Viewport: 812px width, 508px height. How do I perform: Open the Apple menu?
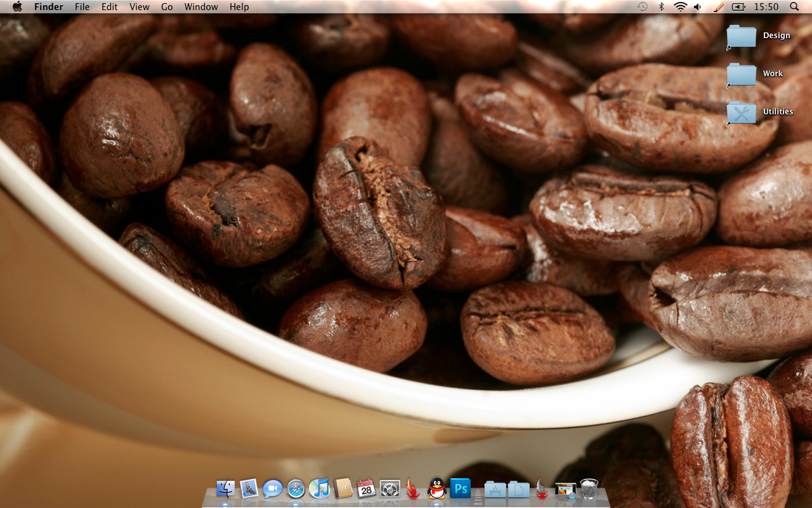click(17, 6)
